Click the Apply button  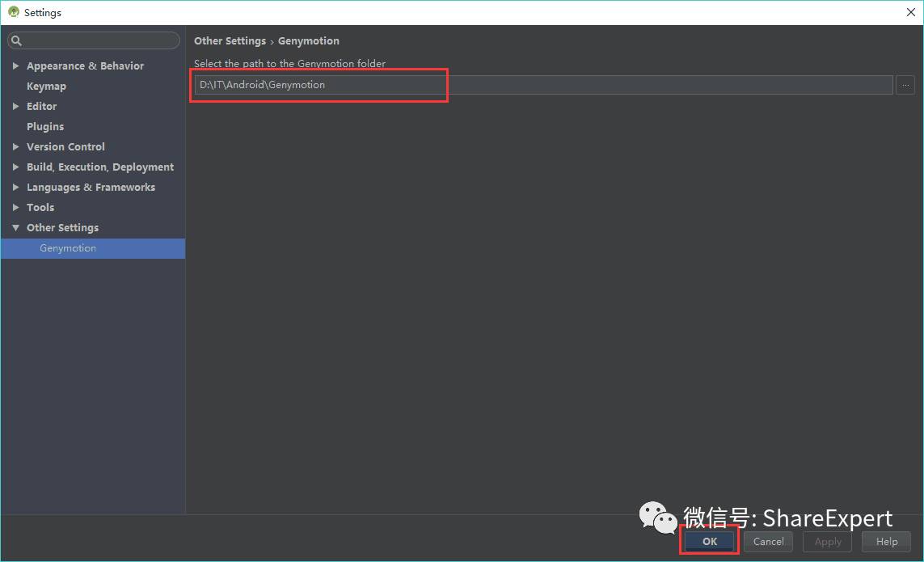(827, 541)
